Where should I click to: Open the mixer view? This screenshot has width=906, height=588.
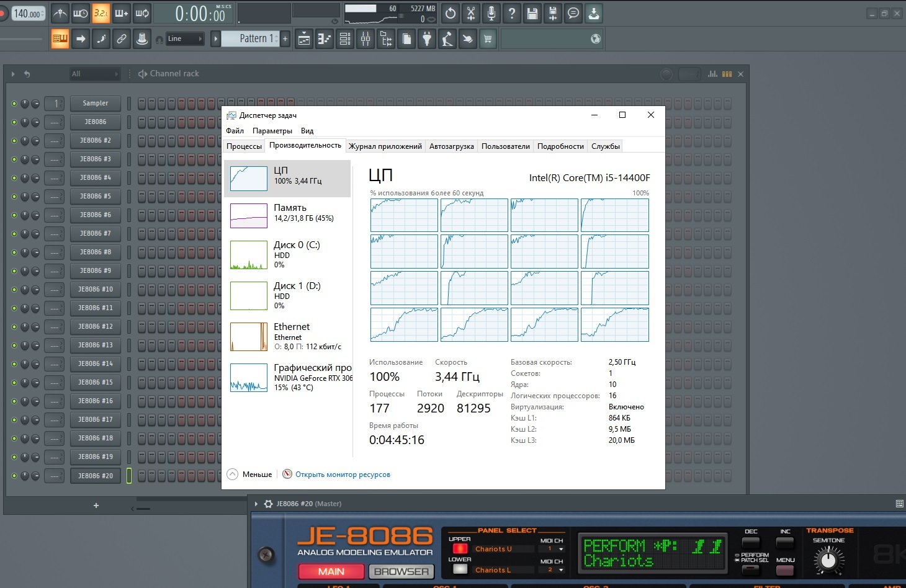click(366, 39)
